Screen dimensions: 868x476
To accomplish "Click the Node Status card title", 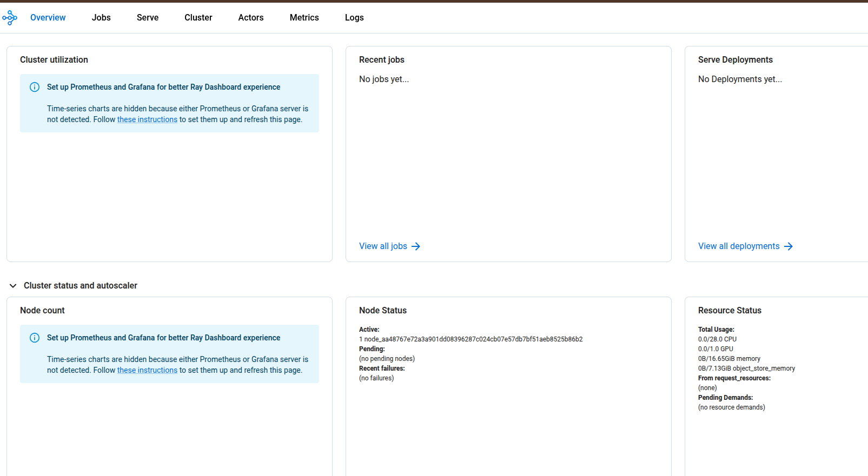I will point(383,311).
